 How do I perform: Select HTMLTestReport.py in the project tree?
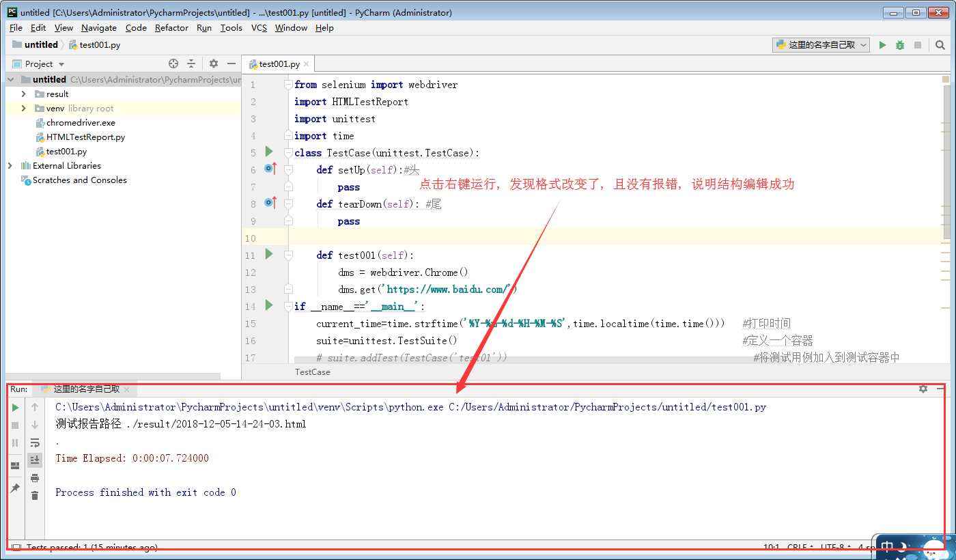85,137
